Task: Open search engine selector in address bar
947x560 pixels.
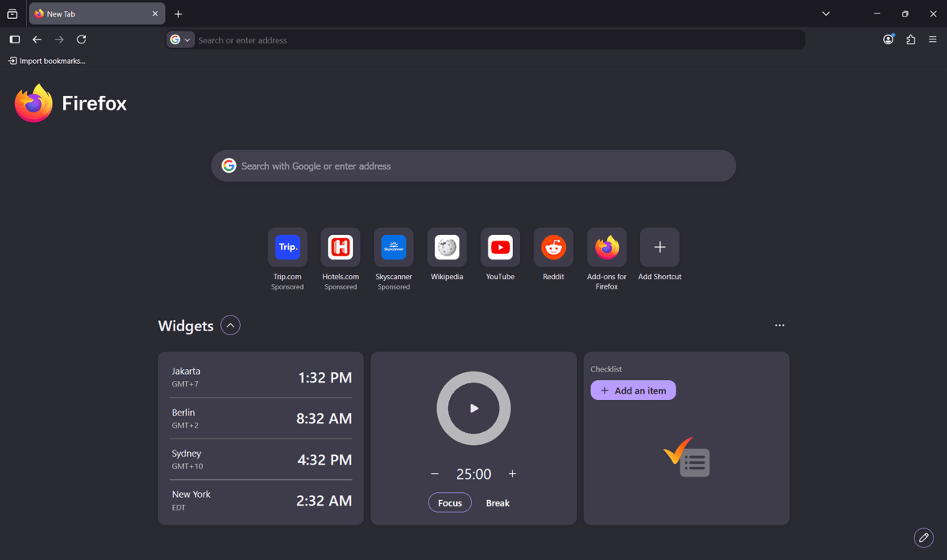Action: tap(181, 39)
